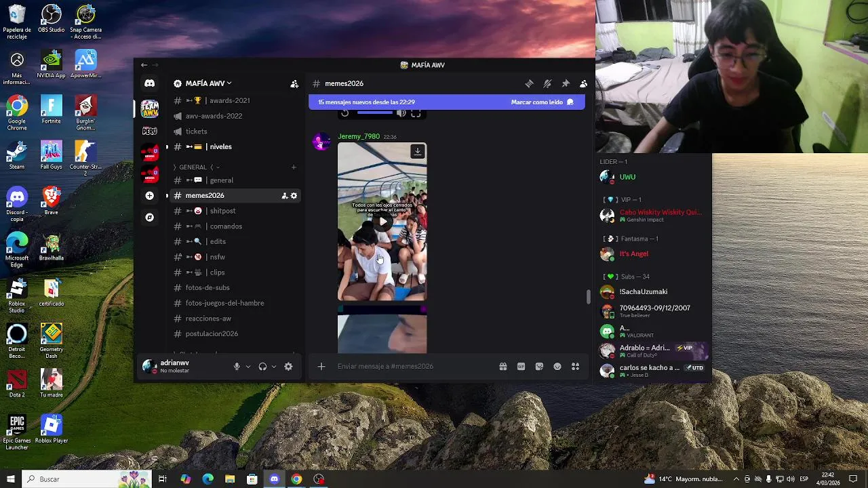Select the tickets channel
This screenshot has width=868, height=488.
point(234,131)
